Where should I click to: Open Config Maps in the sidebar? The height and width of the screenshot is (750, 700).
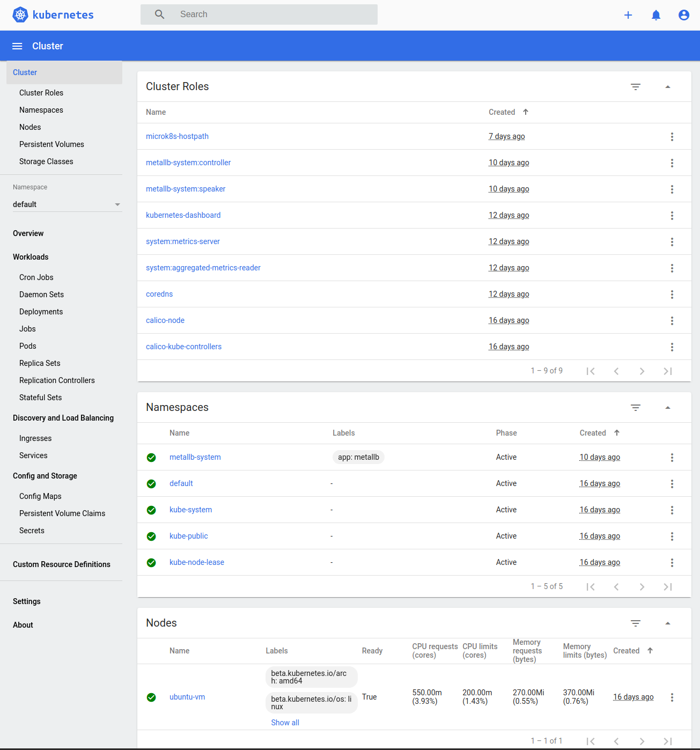[40, 496]
